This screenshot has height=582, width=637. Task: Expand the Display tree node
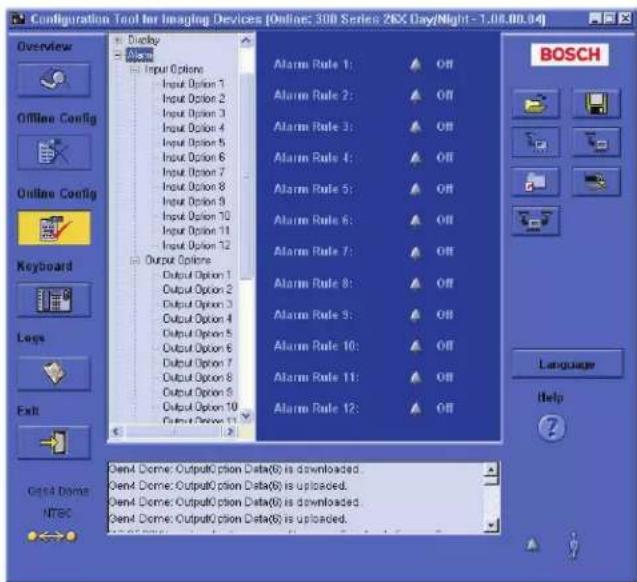point(118,40)
